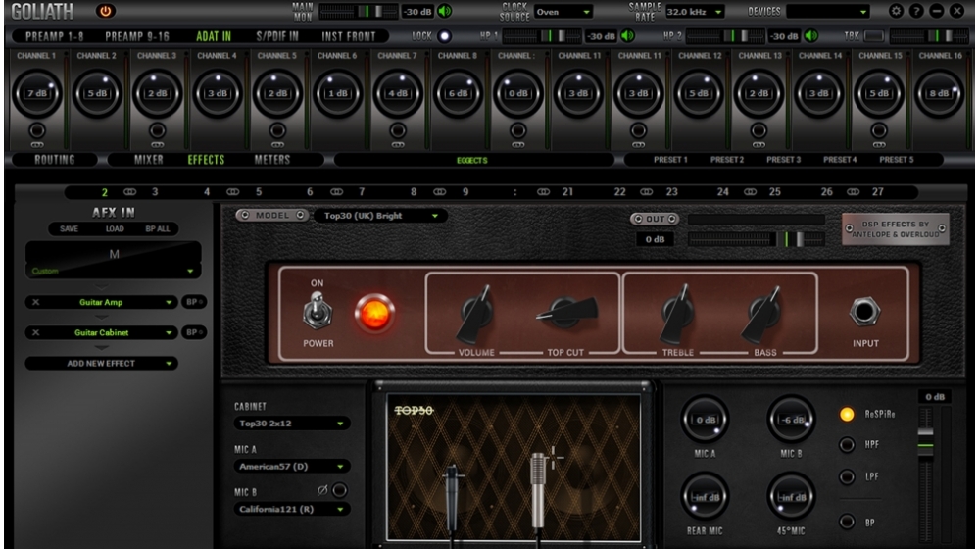
Task: Open the Mixer tab
Action: (x=149, y=160)
